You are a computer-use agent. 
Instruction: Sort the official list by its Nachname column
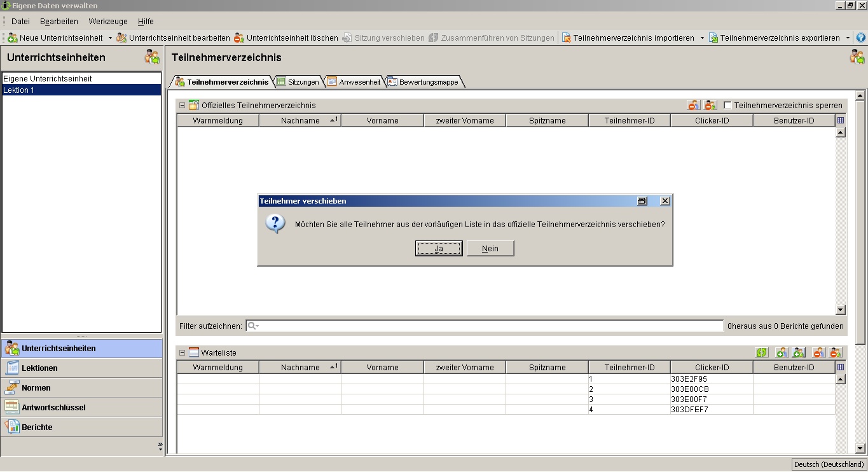300,120
